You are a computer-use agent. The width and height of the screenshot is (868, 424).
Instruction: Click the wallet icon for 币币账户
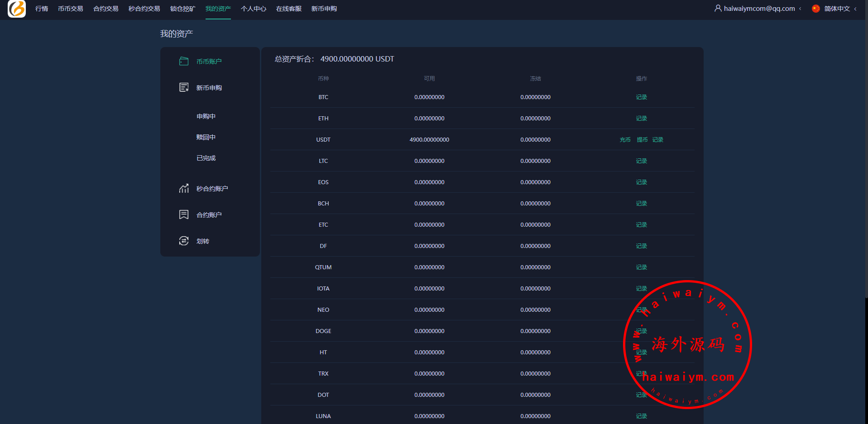coord(184,61)
